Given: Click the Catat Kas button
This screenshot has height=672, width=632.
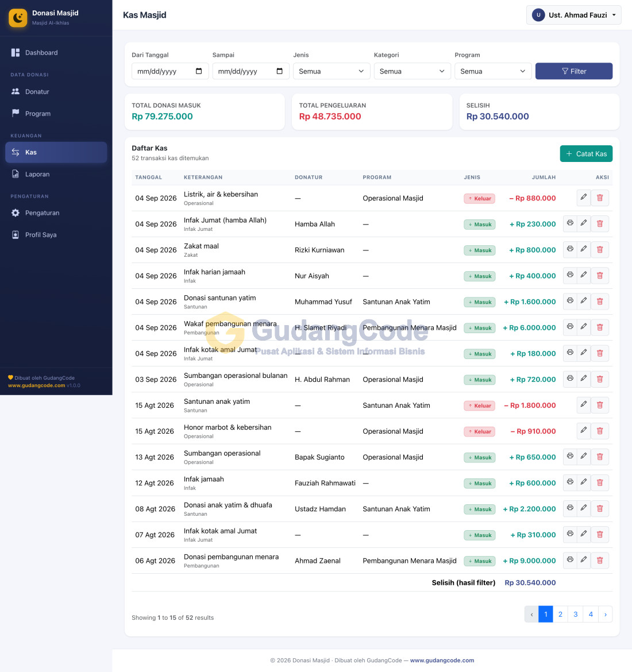Looking at the screenshot, I should 586,154.
